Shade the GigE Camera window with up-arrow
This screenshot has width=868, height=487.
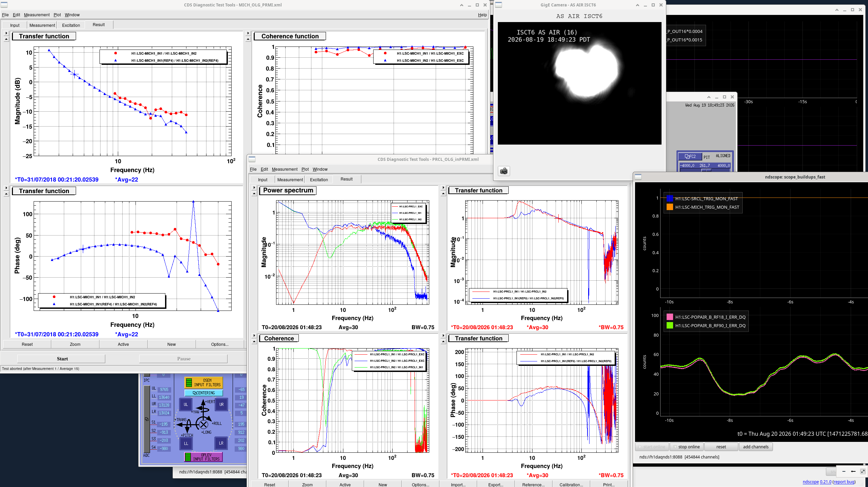637,5
